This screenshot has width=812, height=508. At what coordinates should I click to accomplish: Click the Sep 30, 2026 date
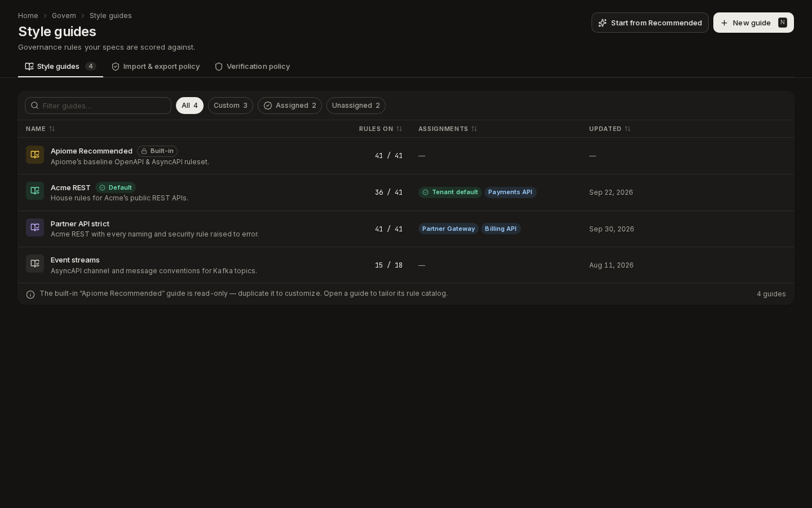[612, 229]
